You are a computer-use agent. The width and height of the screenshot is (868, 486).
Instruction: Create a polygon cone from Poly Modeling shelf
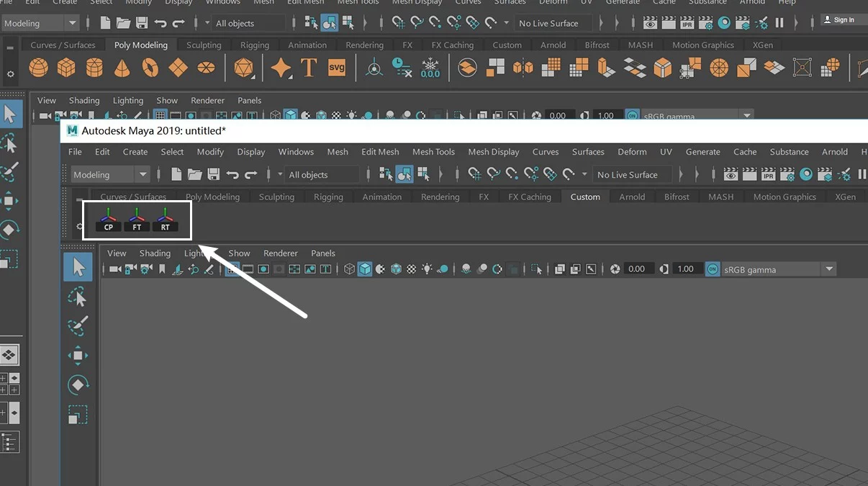[122, 68]
